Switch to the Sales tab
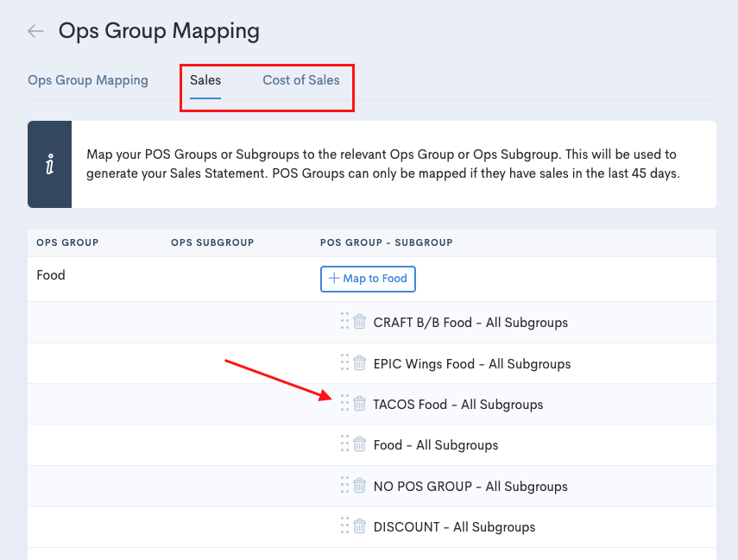The image size is (738, 560). (x=205, y=80)
